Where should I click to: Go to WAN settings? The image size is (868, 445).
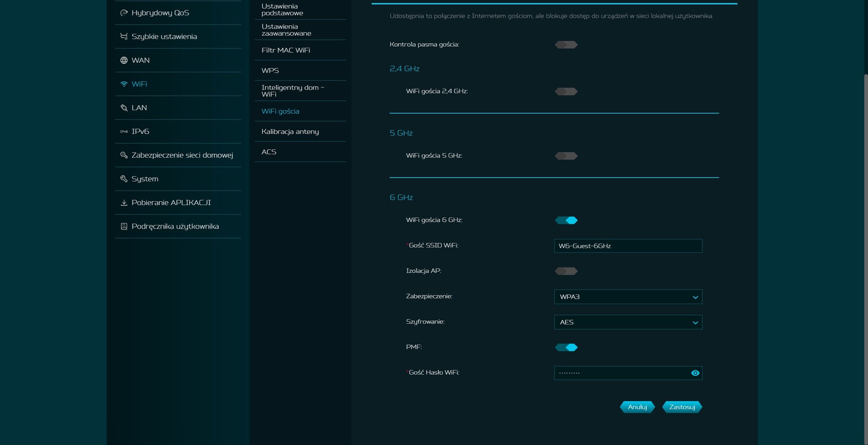pyautogui.click(x=178, y=60)
